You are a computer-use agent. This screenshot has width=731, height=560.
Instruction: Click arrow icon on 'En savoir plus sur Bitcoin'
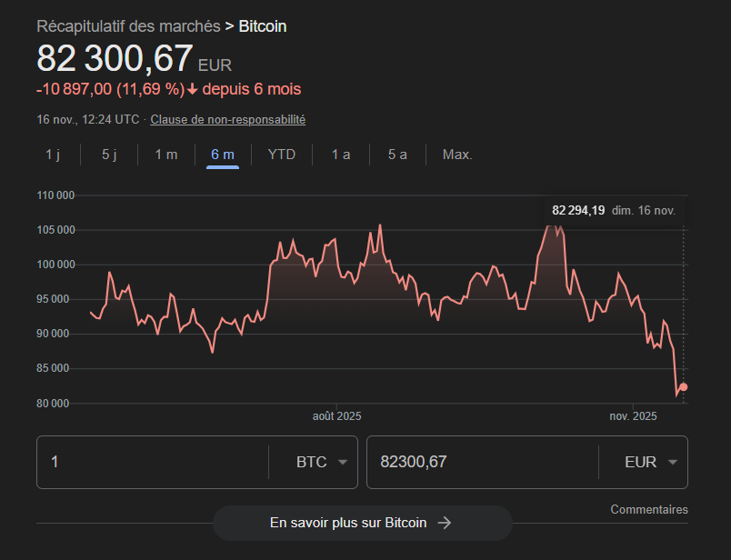[x=444, y=523]
